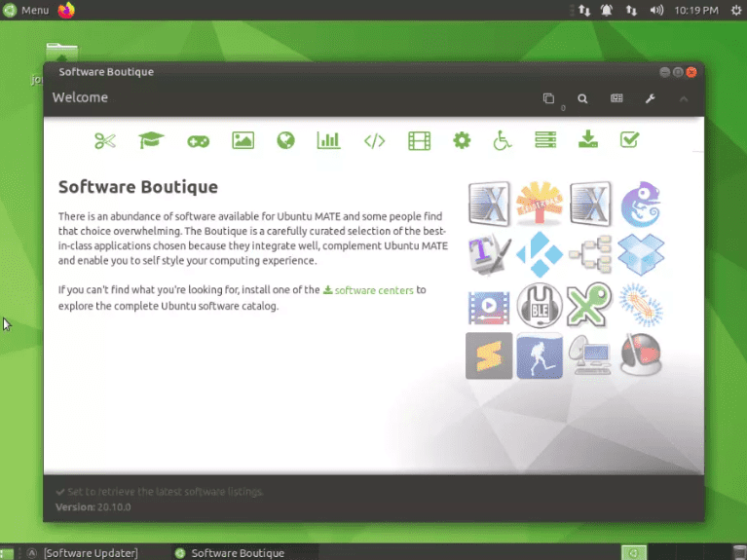Select the headphones BLE app thumbnail

540,305
